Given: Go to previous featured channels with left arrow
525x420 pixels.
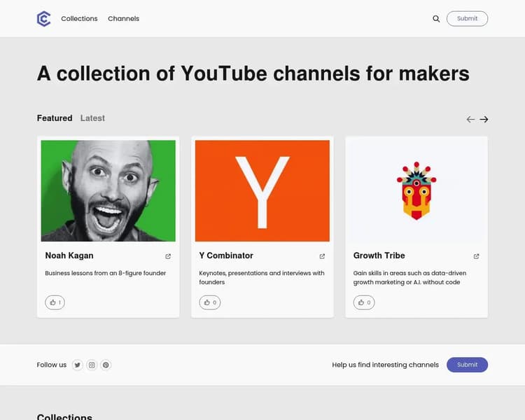Looking at the screenshot, I should pyautogui.click(x=470, y=119).
